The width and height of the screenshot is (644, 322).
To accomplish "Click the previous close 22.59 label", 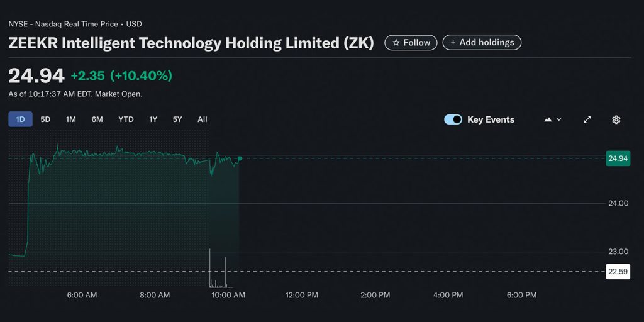I will 618,272.
